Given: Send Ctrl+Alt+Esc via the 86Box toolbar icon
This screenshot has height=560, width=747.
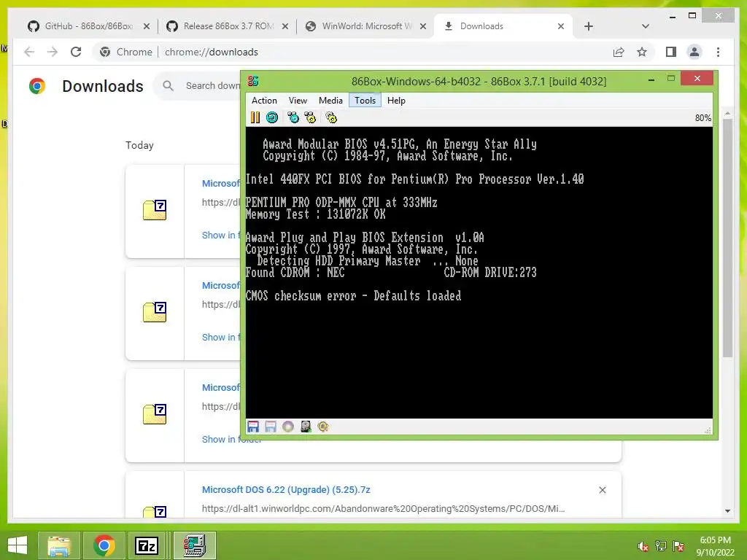Looking at the screenshot, I should click(310, 117).
